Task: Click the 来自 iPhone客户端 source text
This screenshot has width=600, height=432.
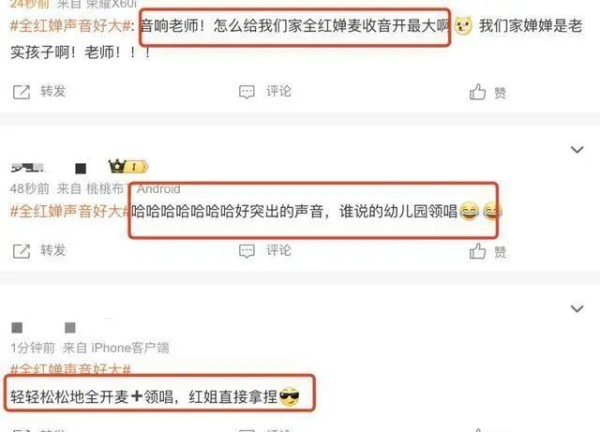Action: tap(116, 348)
